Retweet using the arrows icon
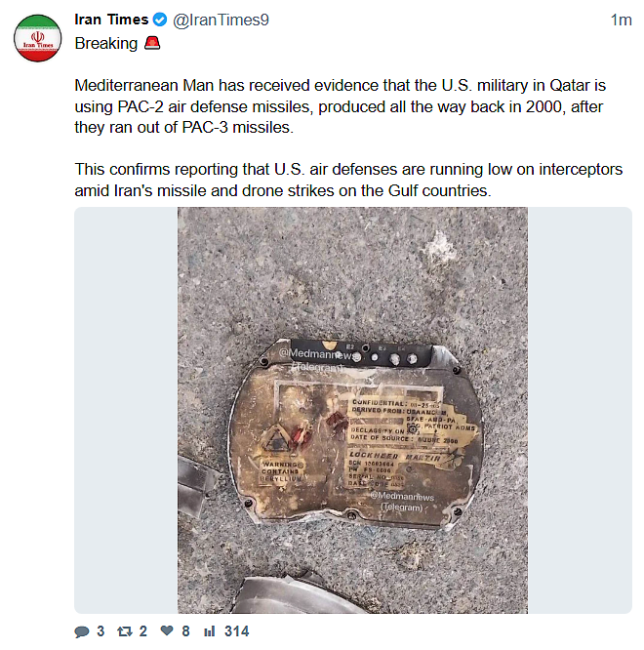 124,631
